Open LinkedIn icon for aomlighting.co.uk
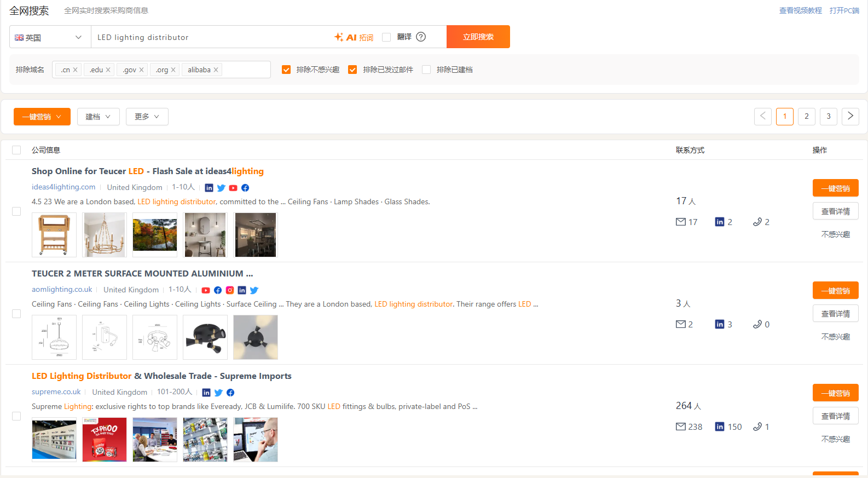868x478 pixels. [x=242, y=290]
